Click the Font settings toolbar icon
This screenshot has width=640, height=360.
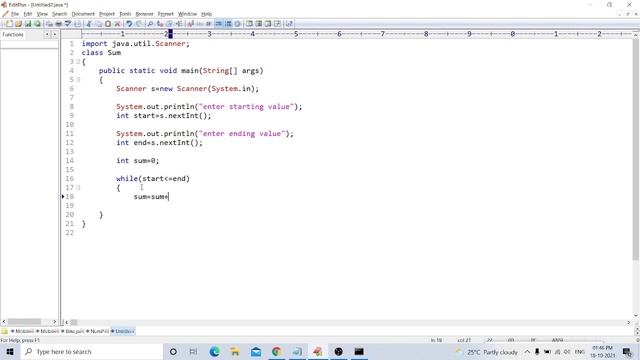pyautogui.click(x=190, y=24)
